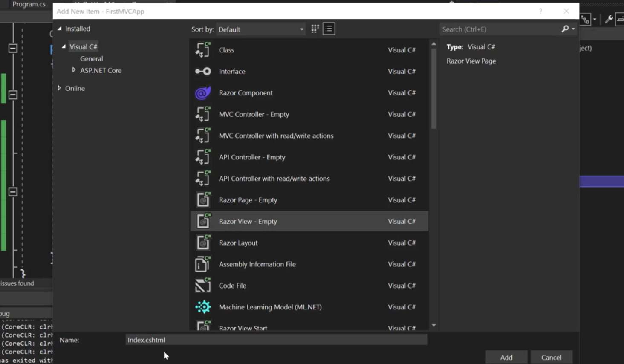
Task: Click the search magnifier icon
Action: point(565,29)
